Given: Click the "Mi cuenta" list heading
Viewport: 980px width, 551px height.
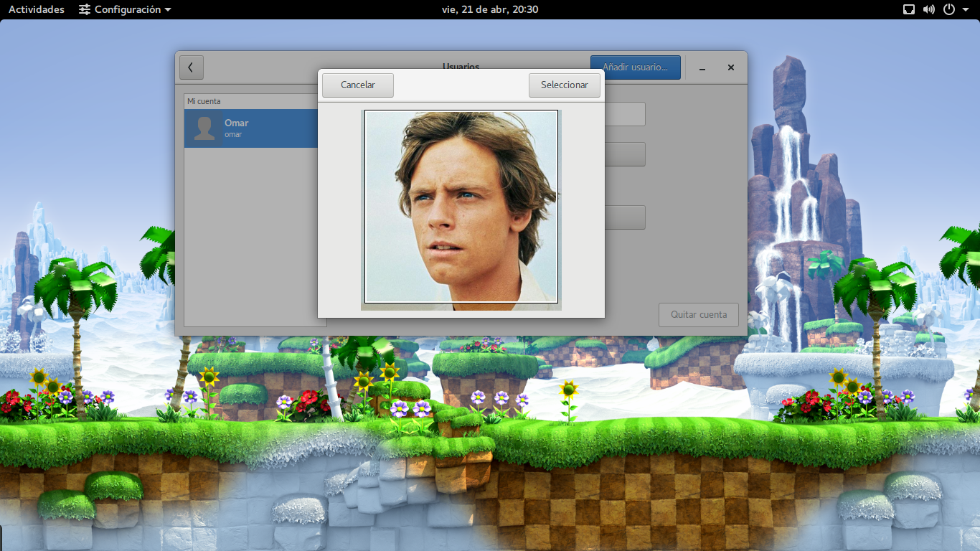Looking at the screenshot, I should coord(204,101).
